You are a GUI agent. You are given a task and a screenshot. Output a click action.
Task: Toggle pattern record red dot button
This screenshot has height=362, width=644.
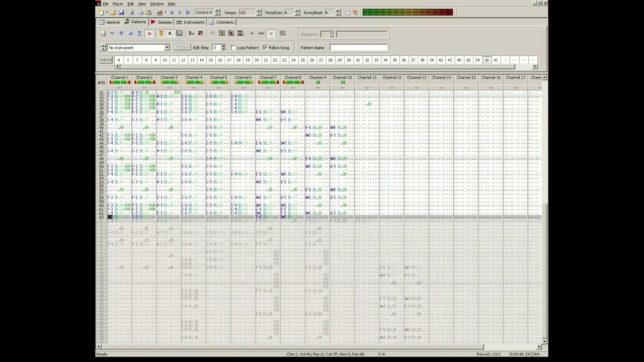(x=149, y=34)
